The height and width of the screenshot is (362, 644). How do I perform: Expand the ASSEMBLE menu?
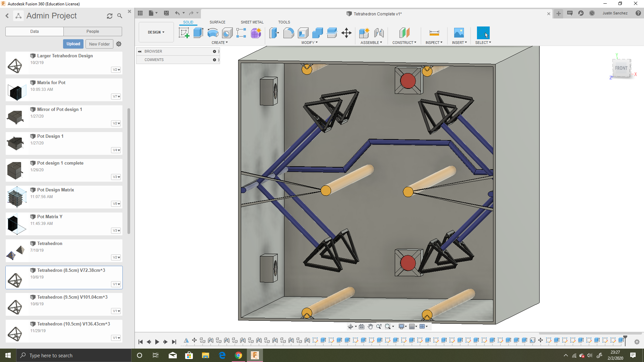pos(371,43)
